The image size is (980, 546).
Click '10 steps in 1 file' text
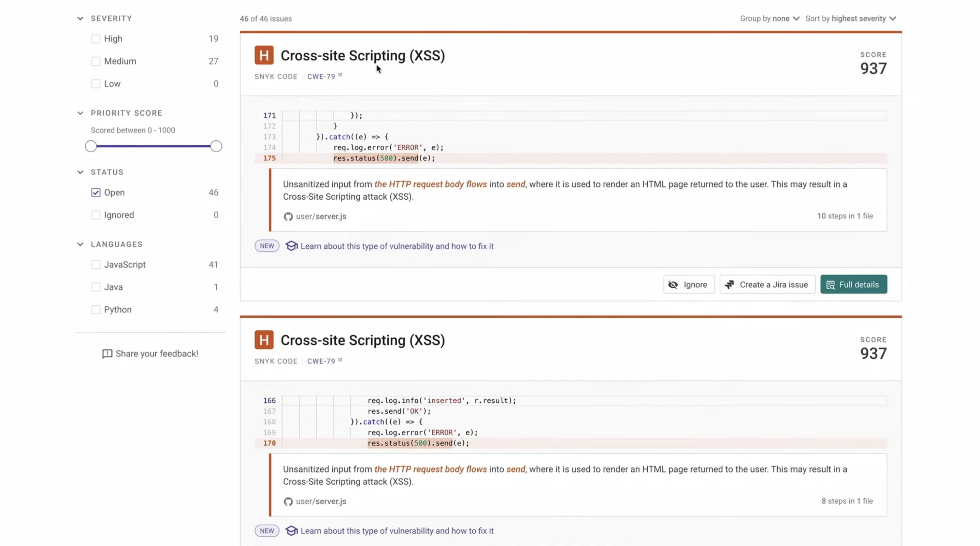(x=845, y=216)
